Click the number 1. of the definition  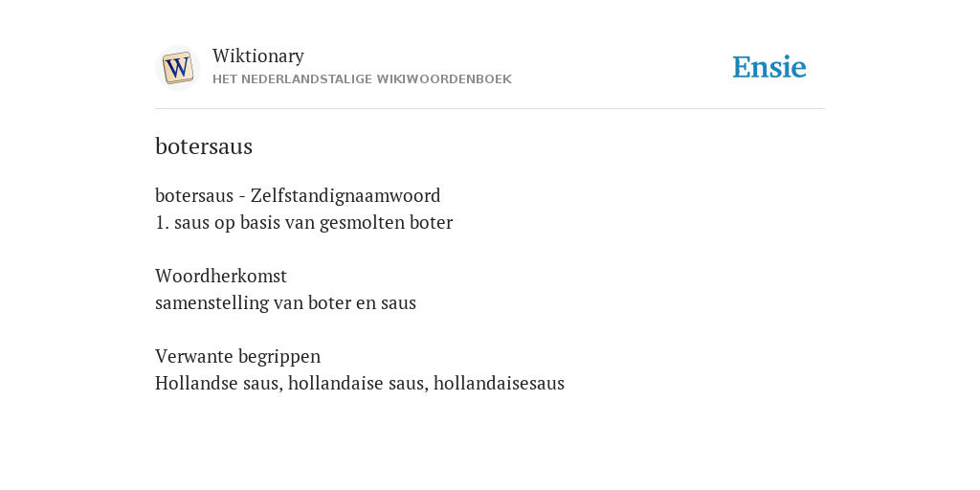pyautogui.click(x=162, y=222)
